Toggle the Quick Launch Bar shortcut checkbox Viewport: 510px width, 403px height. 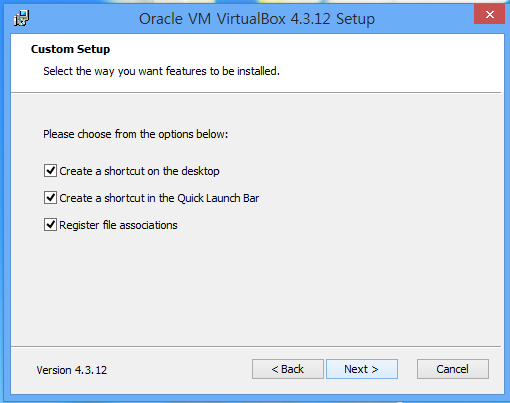tap(50, 198)
